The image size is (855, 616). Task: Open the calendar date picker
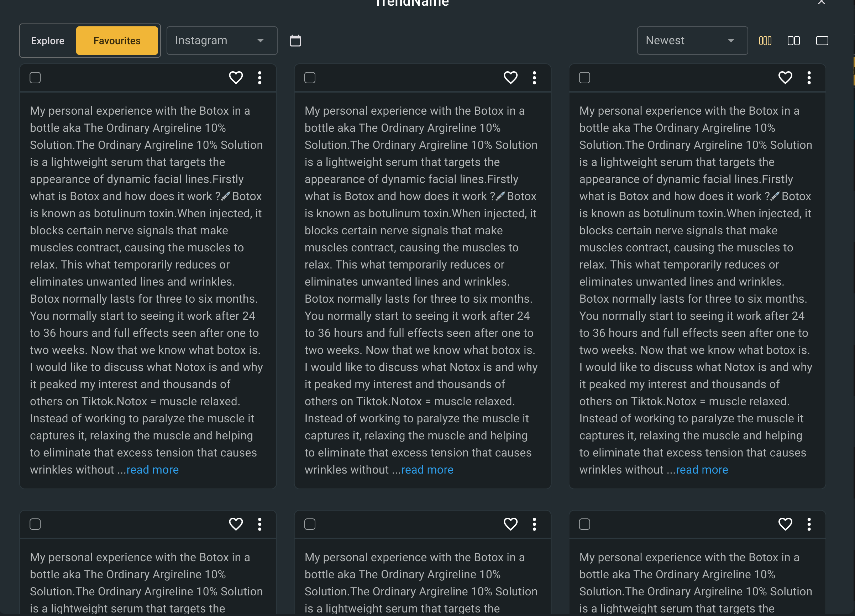click(295, 41)
